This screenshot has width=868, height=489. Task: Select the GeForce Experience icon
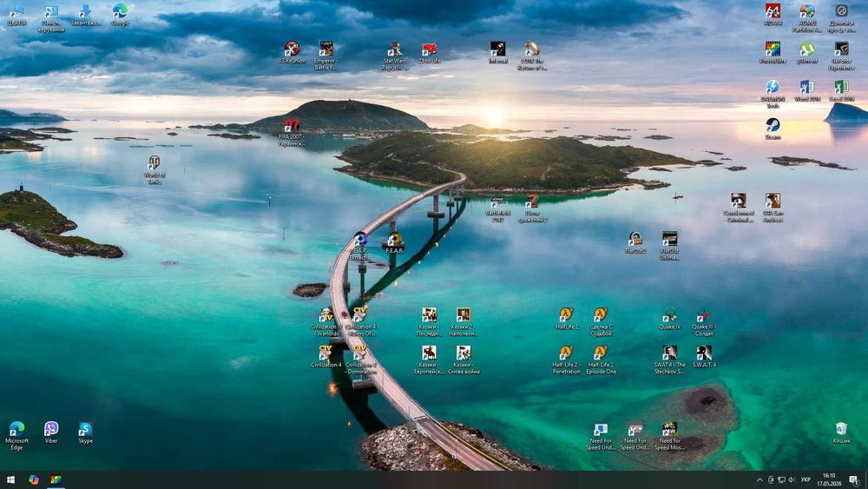841,56
